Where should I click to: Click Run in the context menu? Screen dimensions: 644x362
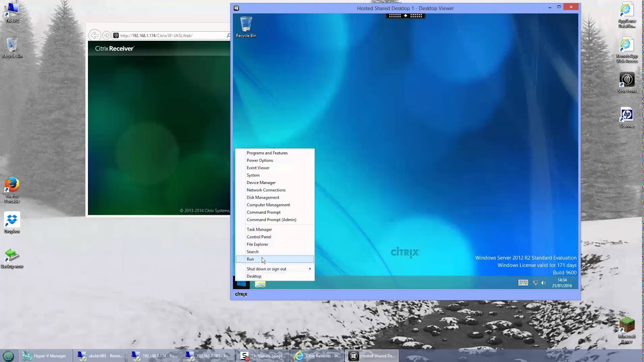tap(275, 259)
